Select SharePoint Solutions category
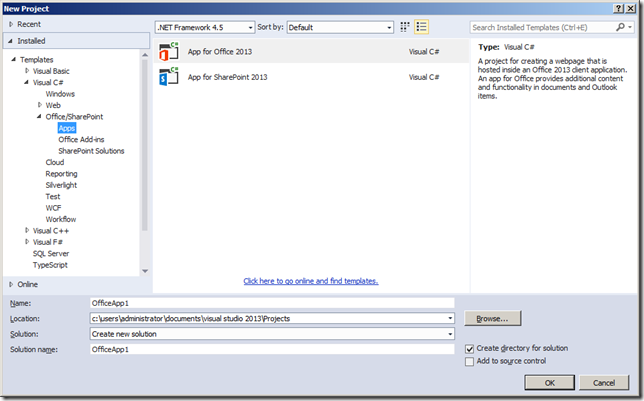 tap(91, 151)
